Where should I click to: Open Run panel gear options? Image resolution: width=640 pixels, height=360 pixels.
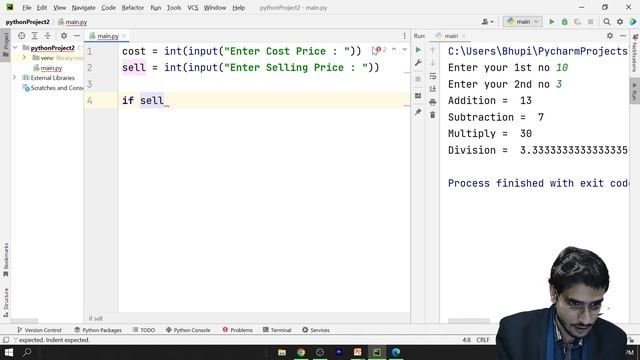(610, 36)
